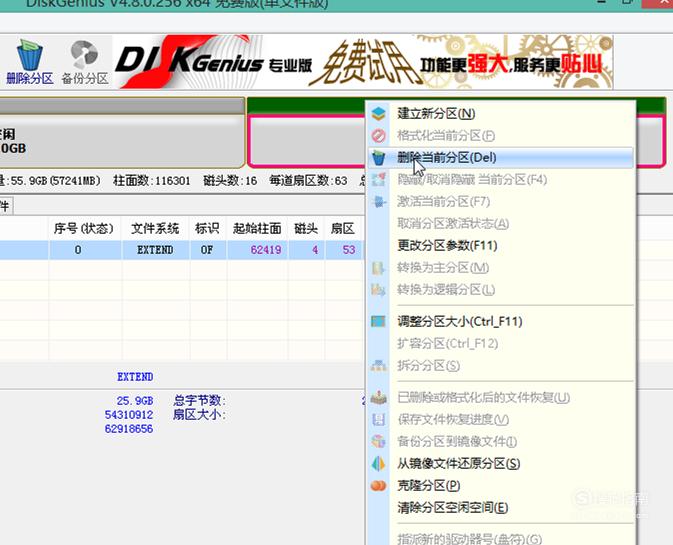
Task: Click the 转换为主分区 icon
Action: [378, 268]
